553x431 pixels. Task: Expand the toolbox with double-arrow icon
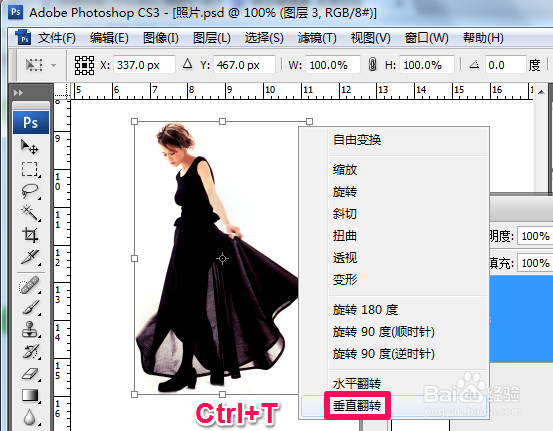18,93
